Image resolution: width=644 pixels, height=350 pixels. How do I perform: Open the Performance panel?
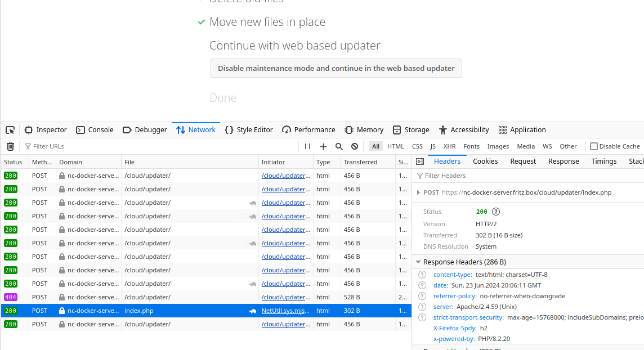(308, 130)
